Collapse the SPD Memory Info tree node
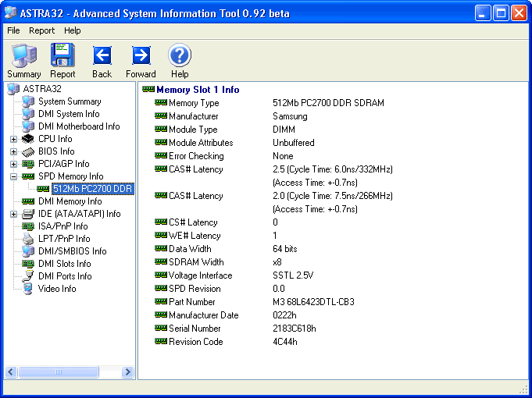The width and height of the screenshot is (532, 398). pyautogui.click(x=13, y=176)
